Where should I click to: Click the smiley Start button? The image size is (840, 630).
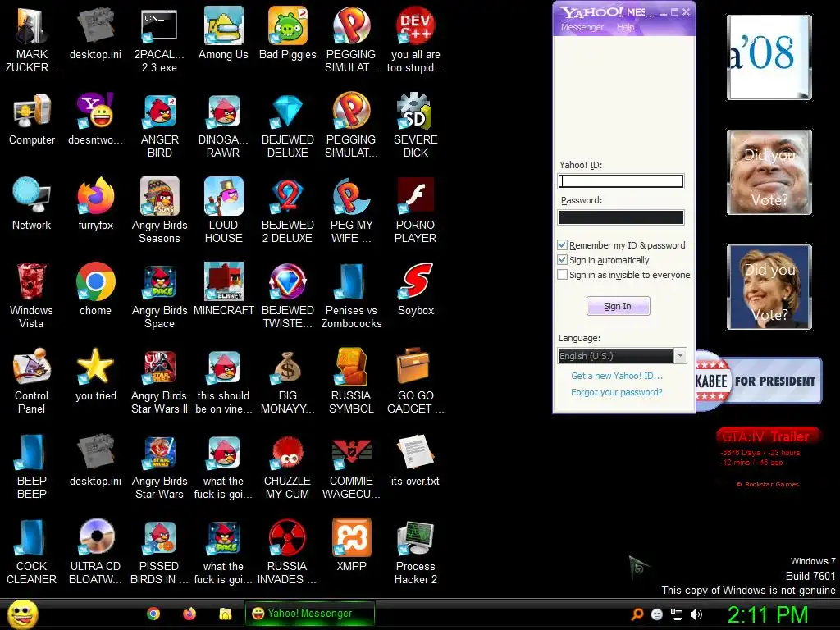click(22, 614)
